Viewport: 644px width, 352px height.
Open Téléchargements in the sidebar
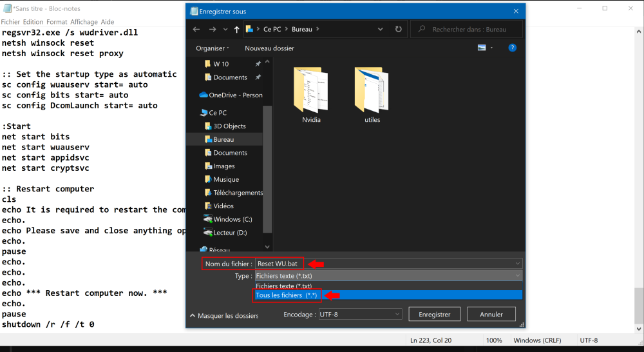[238, 192]
